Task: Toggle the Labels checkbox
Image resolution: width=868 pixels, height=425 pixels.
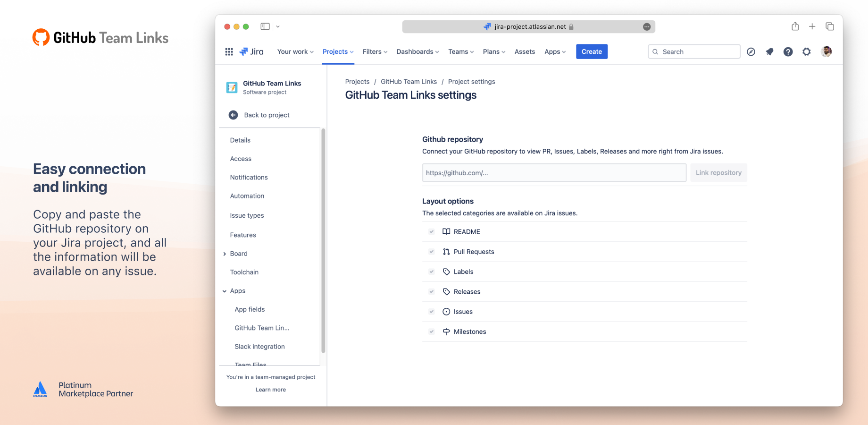Action: pos(431,272)
